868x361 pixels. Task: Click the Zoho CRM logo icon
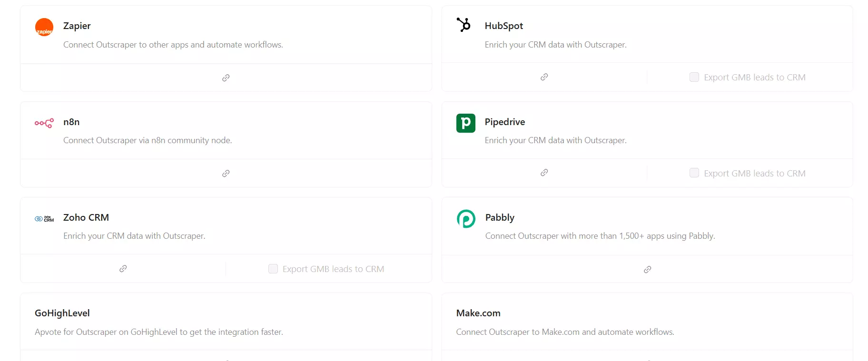pyautogui.click(x=44, y=219)
